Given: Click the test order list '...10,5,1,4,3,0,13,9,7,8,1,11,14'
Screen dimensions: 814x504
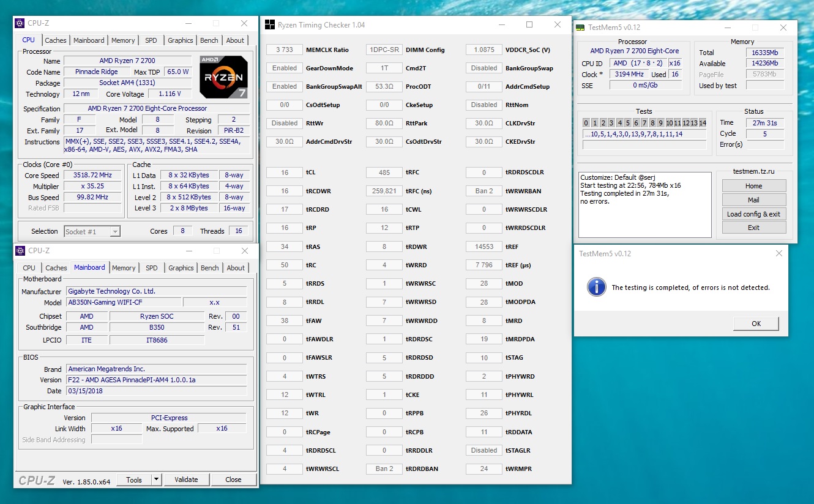Looking at the screenshot, I should pos(644,134).
